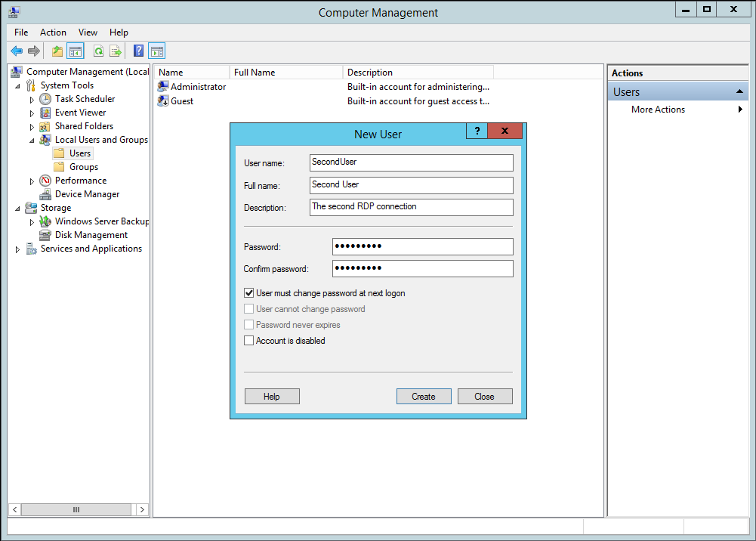The height and width of the screenshot is (541, 756).
Task: Click the Close button in New User dialog
Action: pyautogui.click(x=485, y=397)
